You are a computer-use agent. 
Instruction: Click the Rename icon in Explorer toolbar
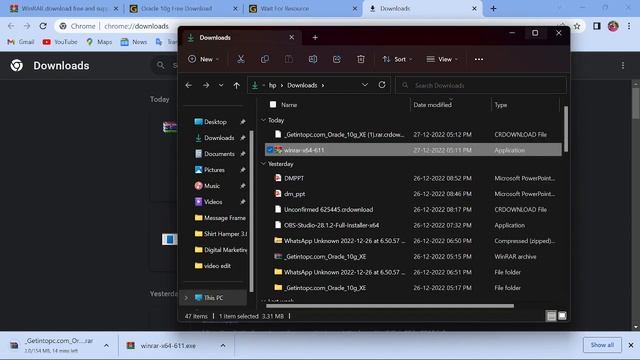pyautogui.click(x=313, y=59)
